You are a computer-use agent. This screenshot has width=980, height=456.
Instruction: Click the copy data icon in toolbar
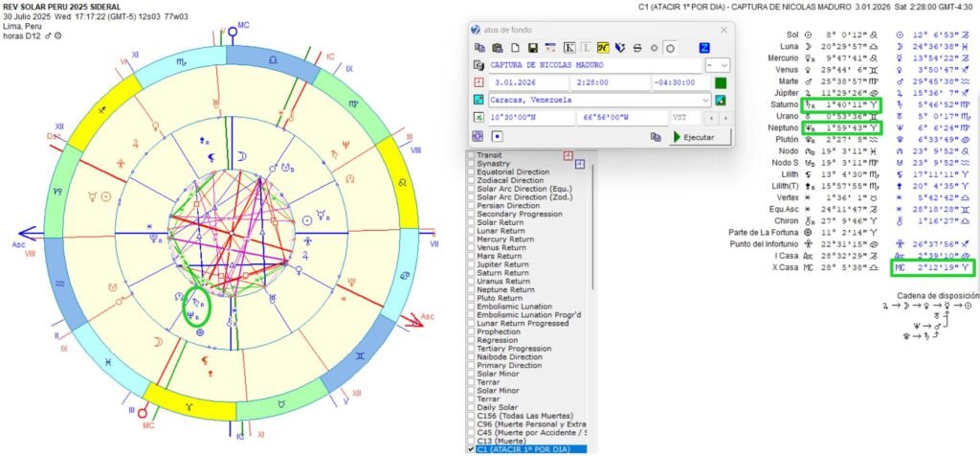(x=480, y=47)
